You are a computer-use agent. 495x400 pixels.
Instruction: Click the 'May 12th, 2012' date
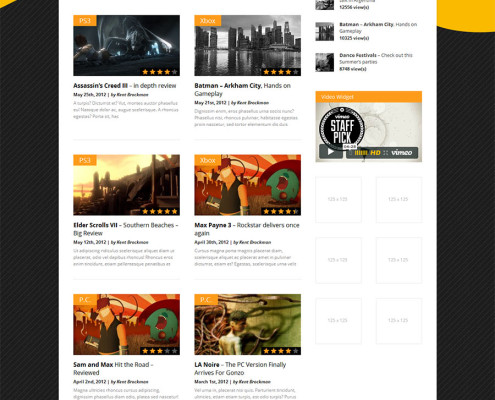[x=90, y=242]
